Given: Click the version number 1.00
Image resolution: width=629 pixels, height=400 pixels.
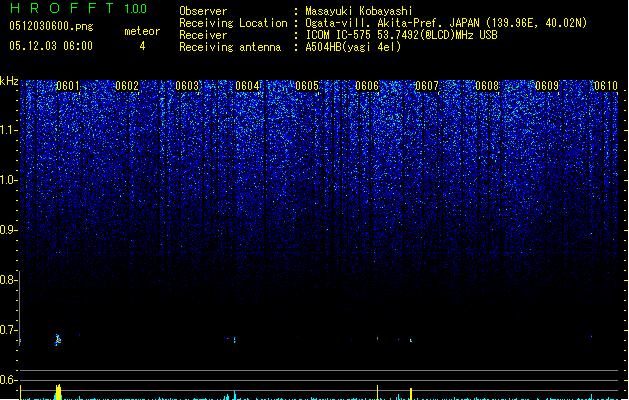Looking at the screenshot, I should click(135, 9).
